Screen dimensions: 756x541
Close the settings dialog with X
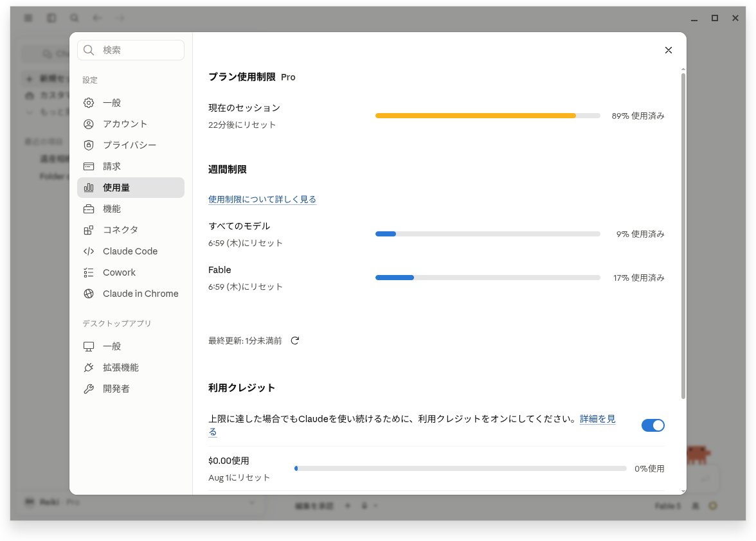(x=669, y=50)
